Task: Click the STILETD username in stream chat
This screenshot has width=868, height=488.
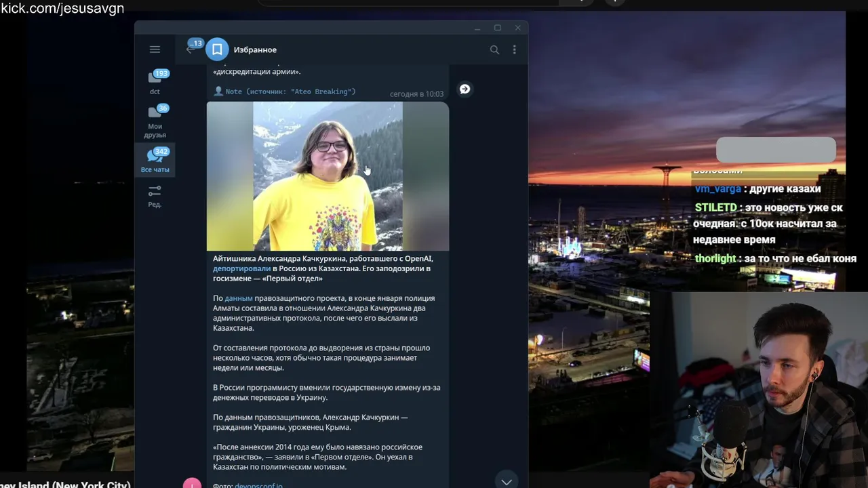Action: (x=715, y=207)
